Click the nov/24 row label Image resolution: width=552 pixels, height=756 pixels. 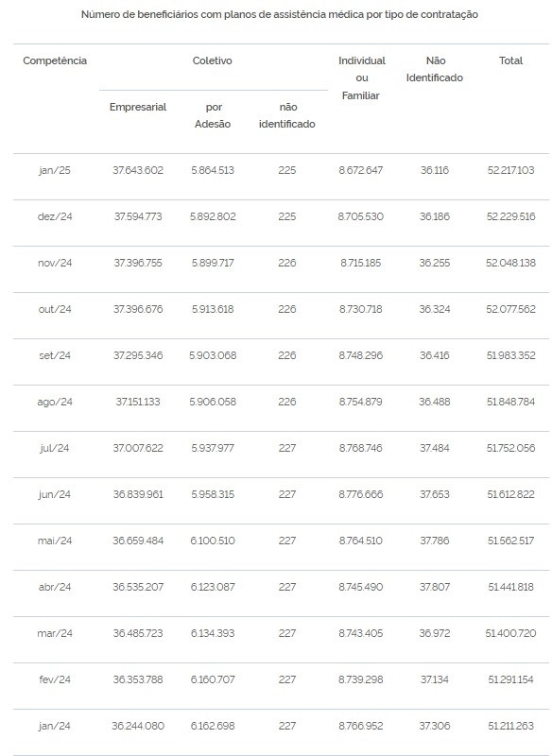click(55, 263)
